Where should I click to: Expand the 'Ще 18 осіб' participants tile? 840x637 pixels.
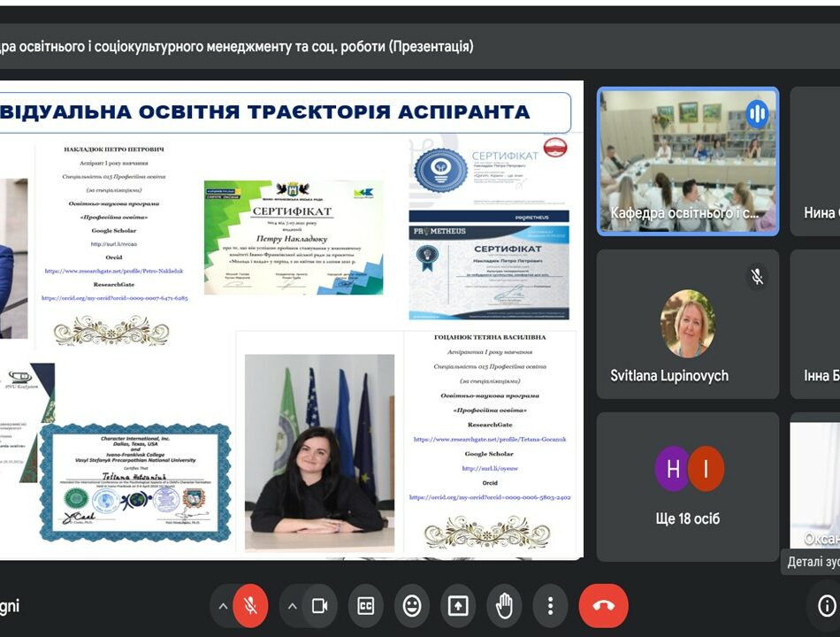coord(687,487)
